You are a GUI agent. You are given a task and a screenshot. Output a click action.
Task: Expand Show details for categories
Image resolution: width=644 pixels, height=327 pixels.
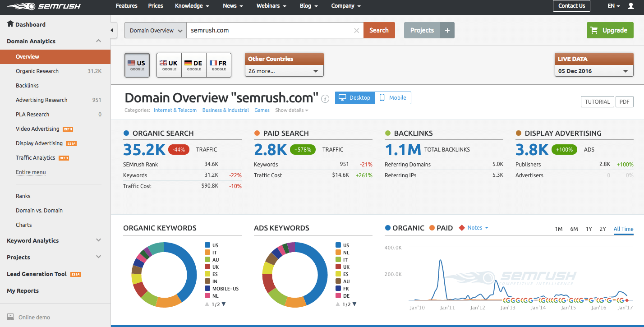(292, 110)
